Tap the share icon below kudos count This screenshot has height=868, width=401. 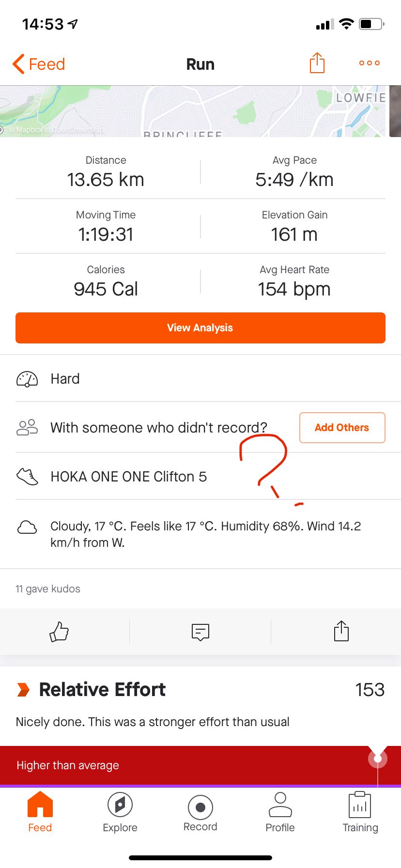(341, 631)
